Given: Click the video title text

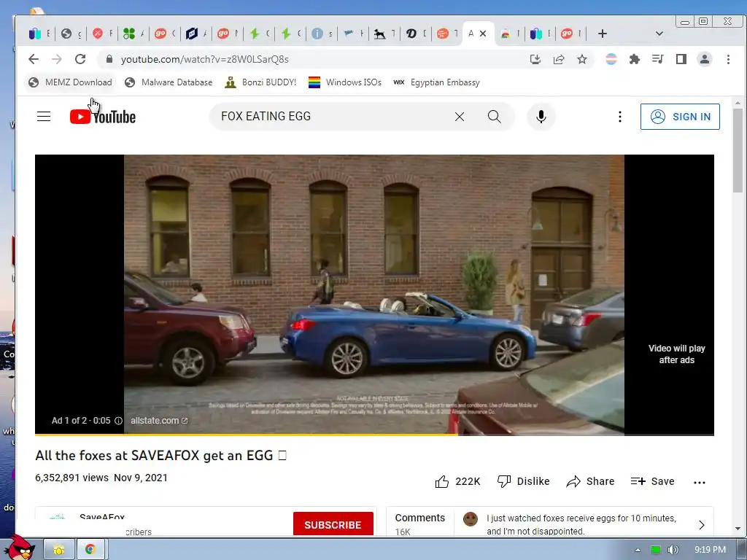Looking at the screenshot, I should coord(161,456).
